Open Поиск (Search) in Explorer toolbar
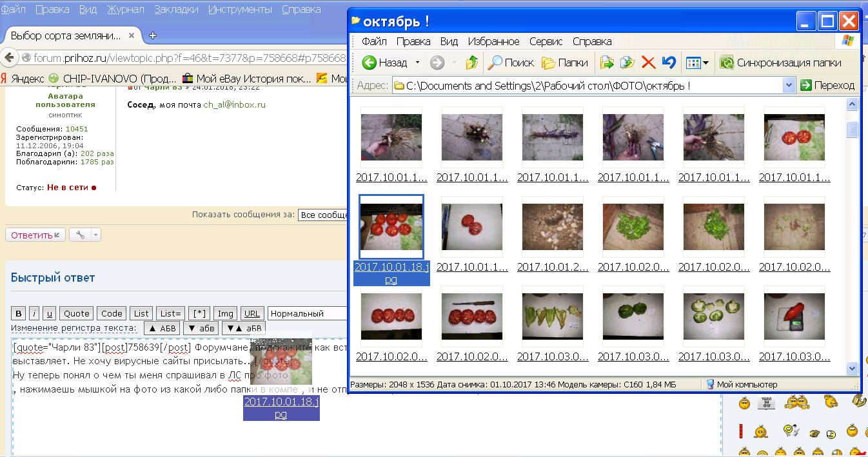The image size is (868, 457). tap(511, 63)
